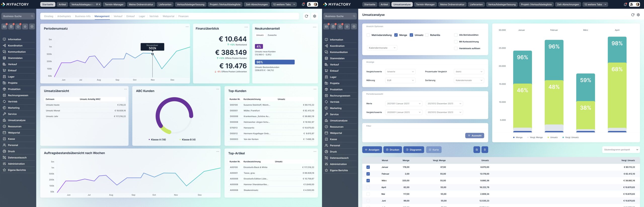Click the Anzeigen button
The image size is (644, 207).
click(x=372, y=150)
